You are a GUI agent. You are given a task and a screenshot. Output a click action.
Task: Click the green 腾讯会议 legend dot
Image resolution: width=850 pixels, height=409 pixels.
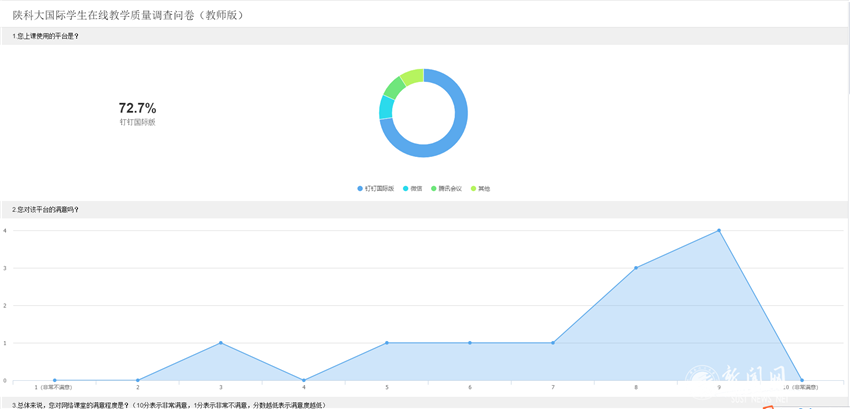[433, 188]
